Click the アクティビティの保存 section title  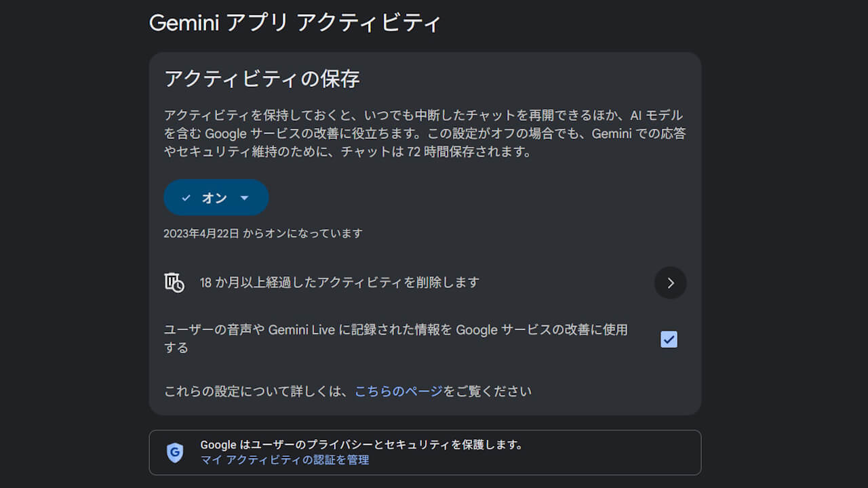(262, 79)
